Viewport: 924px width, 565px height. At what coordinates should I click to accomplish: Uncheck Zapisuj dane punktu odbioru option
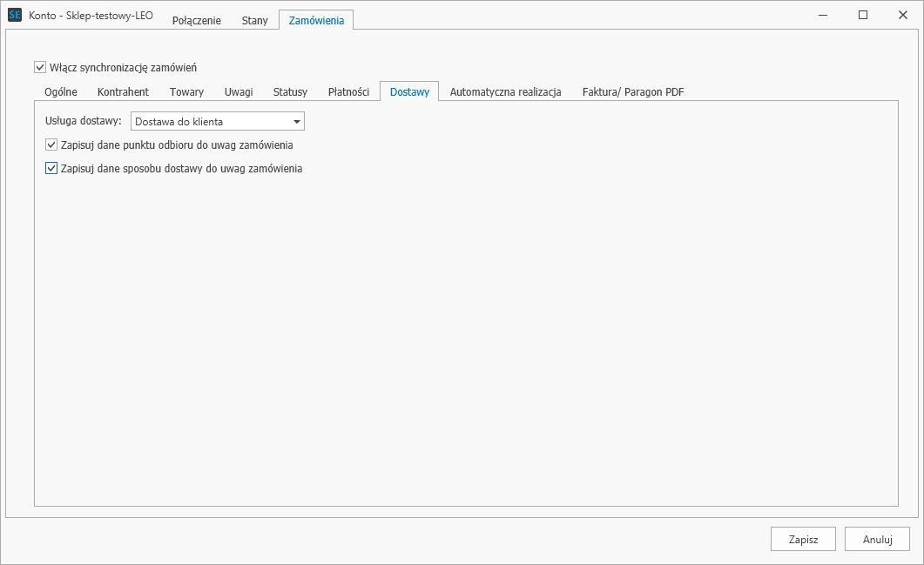click(51, 145)
